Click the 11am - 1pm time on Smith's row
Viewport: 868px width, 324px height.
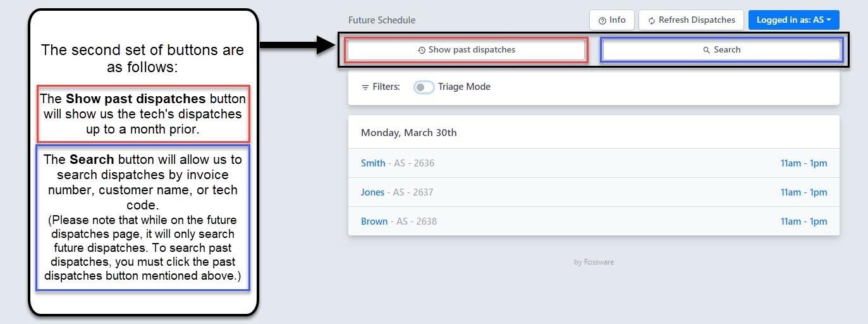[x=804, y=163]
